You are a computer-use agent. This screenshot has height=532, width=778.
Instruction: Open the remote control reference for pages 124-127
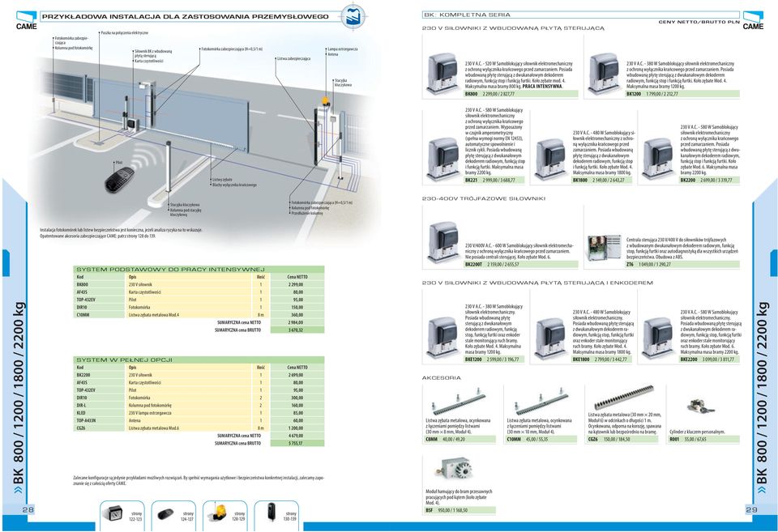tap(173, 516)
